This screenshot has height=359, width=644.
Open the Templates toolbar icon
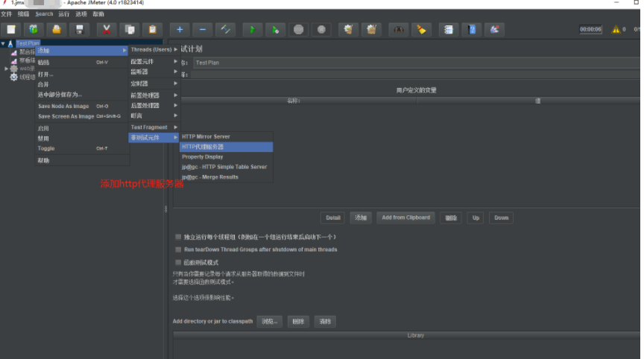(x=34, y=30)
